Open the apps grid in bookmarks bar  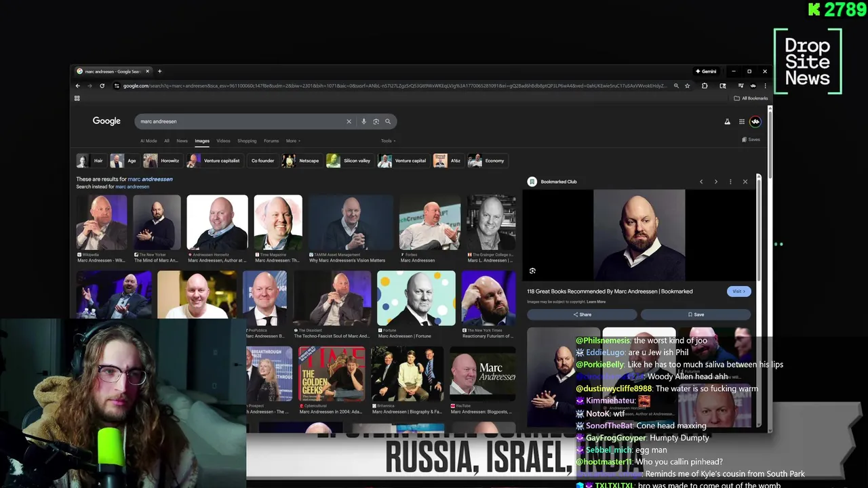(x=77, y=98)
